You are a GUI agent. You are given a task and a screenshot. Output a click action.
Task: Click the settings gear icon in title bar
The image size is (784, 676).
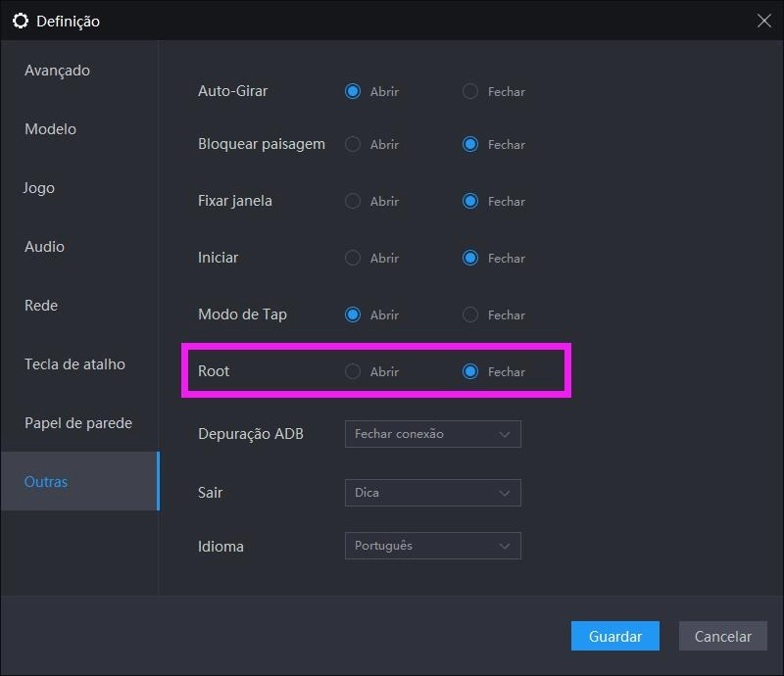click(20, 21)
